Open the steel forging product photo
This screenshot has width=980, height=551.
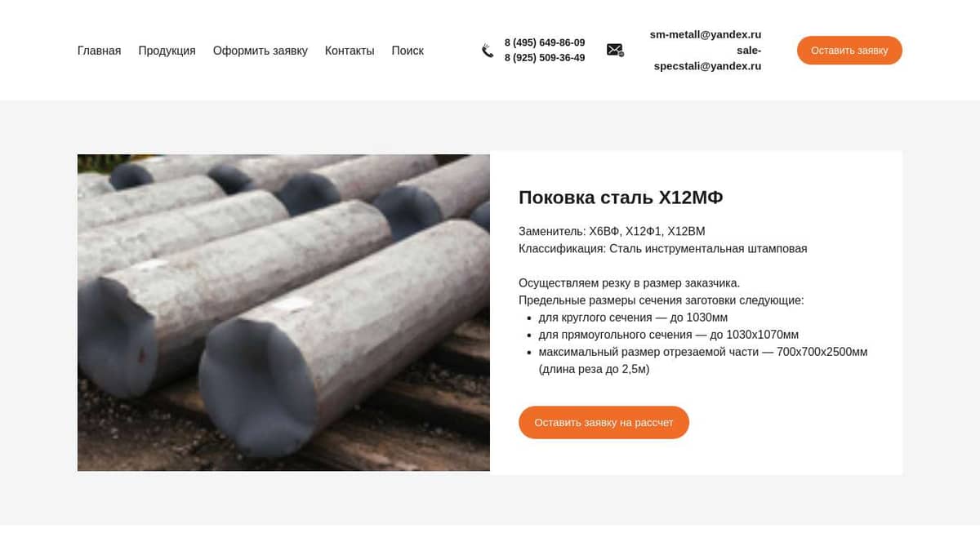click(x=283, y=313)
